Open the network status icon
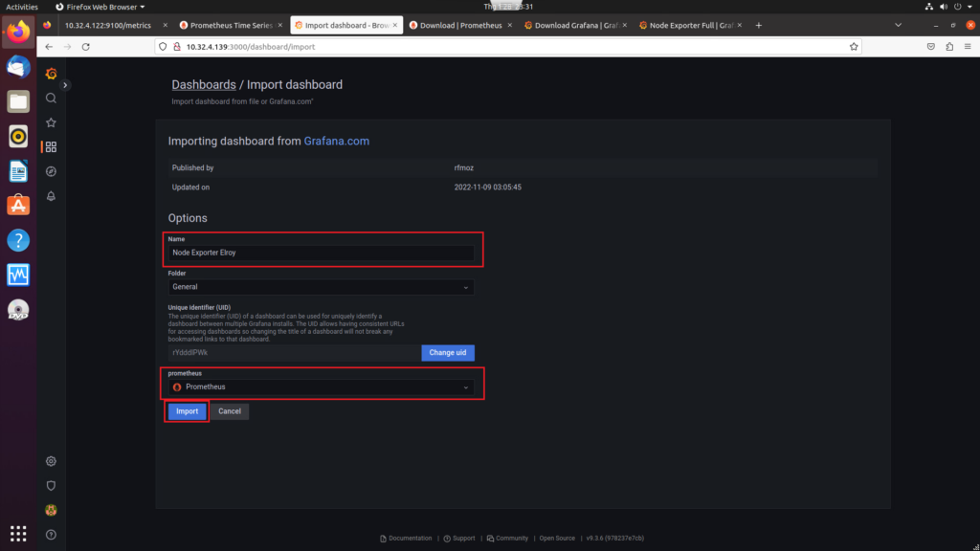This screenshot has width=980, height=551. (x=928, y=7)
